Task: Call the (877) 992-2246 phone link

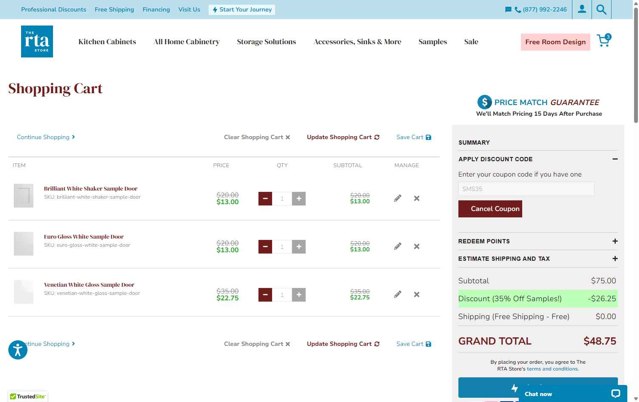Action: (541, 9)
